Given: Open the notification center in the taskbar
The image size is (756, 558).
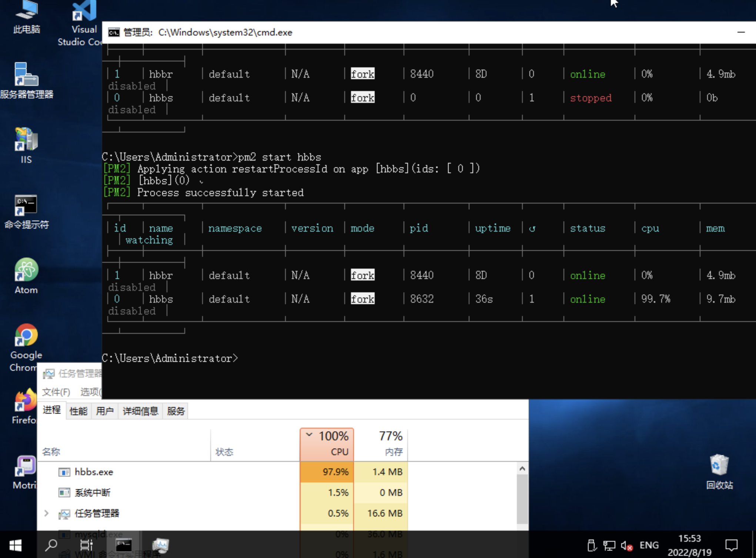Looking at the screenshot, I should pyautogui.click(x=732, y=545).
